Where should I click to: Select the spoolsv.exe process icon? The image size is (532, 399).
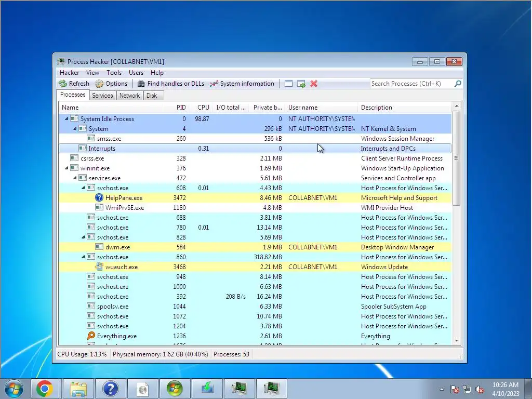91,306
